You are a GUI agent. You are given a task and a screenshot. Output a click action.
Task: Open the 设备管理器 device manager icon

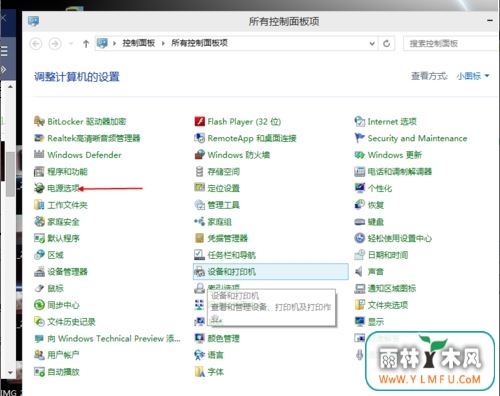pyautogui.click(x=39, y=272)
